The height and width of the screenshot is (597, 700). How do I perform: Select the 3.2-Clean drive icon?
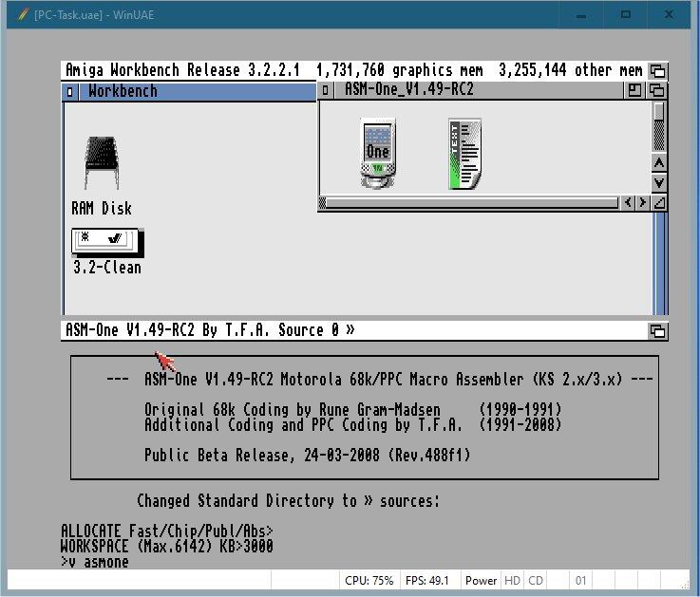point(107,243)
